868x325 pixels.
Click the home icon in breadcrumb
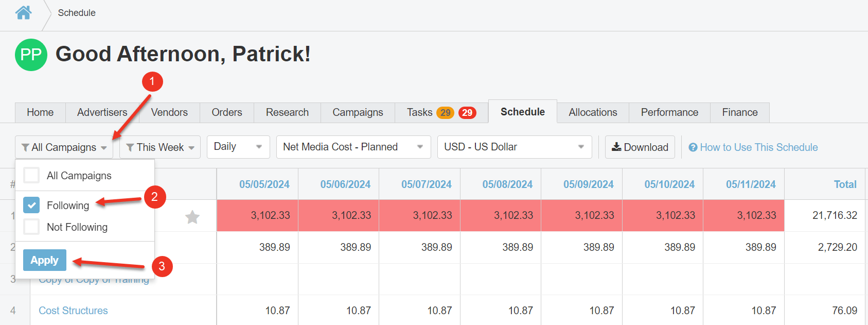coord(23,12)
